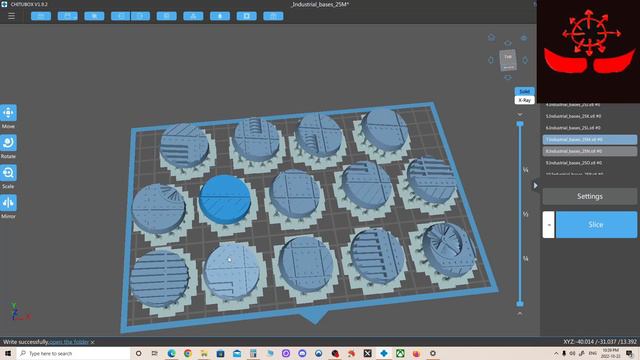Viewport: 640px width, 360px height.
Task: Click the Undo toolbar button
Action: click(120, 16)
